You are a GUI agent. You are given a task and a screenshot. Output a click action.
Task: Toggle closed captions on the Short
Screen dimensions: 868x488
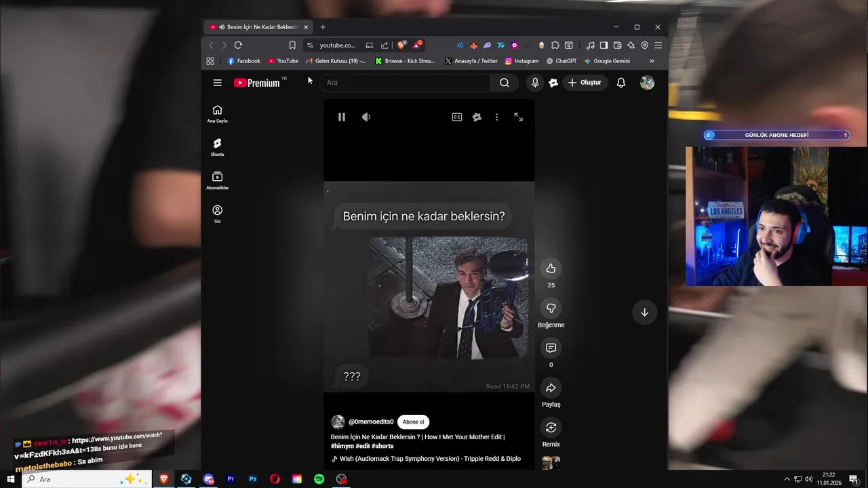[x=457, y=117]
